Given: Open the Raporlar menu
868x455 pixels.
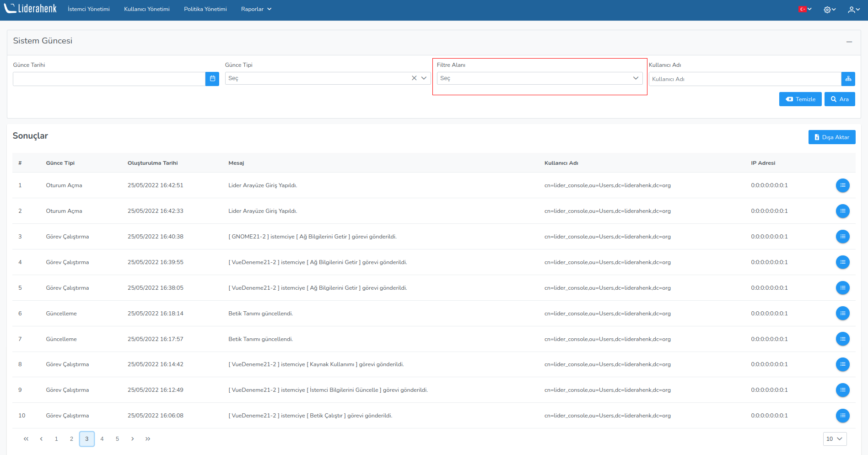Looking at the screenshot, I should (256, 9).
